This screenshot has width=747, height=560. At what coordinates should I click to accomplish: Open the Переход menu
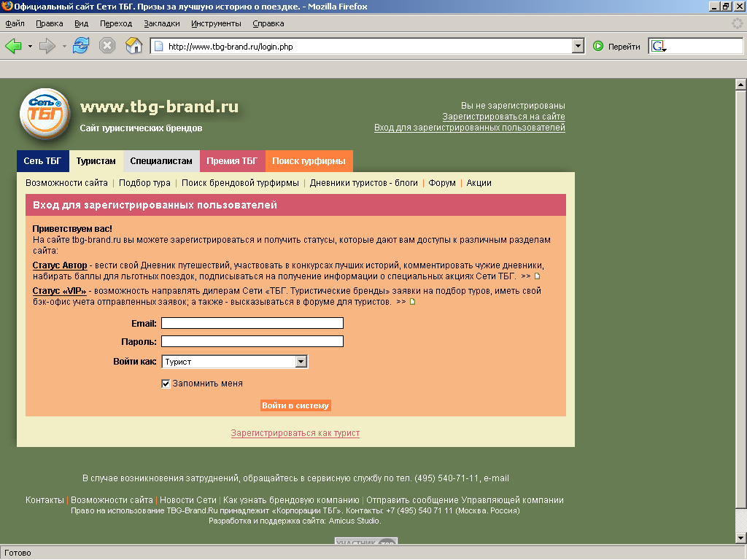[116, 23]
